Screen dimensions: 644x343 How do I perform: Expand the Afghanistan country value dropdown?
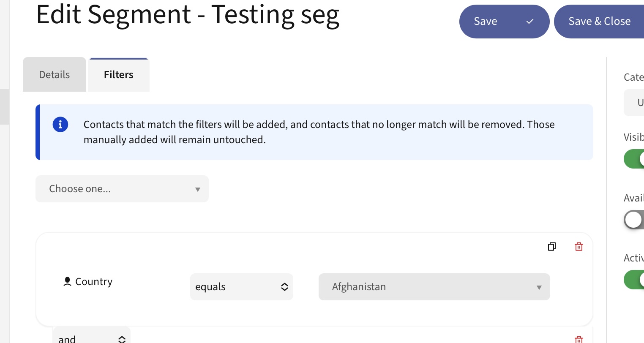click(x=434, y=287)
